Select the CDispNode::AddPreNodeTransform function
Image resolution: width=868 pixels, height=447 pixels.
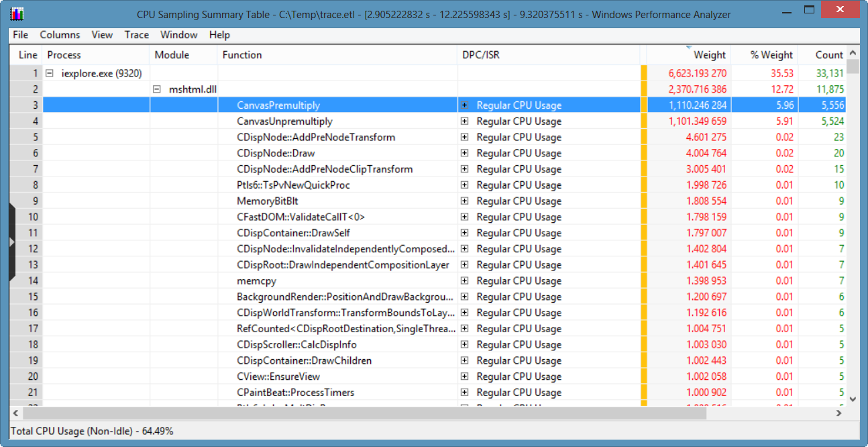[x=316, y=137]
